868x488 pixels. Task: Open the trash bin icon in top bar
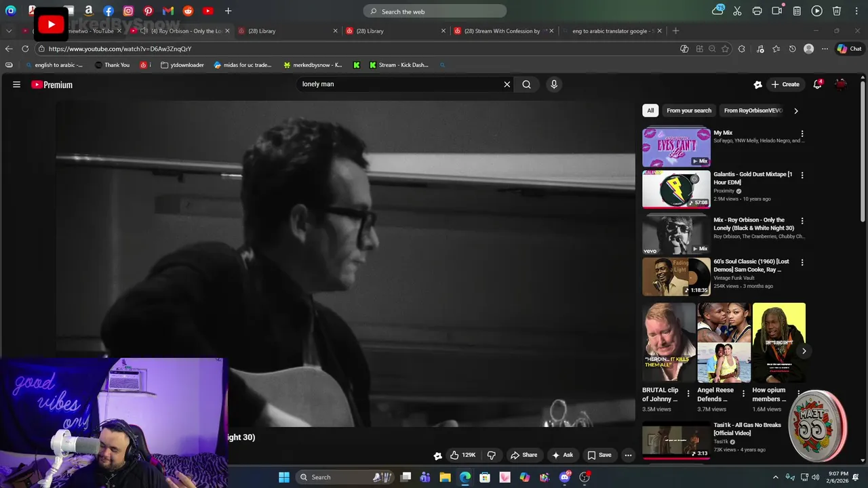coord(837,11)
